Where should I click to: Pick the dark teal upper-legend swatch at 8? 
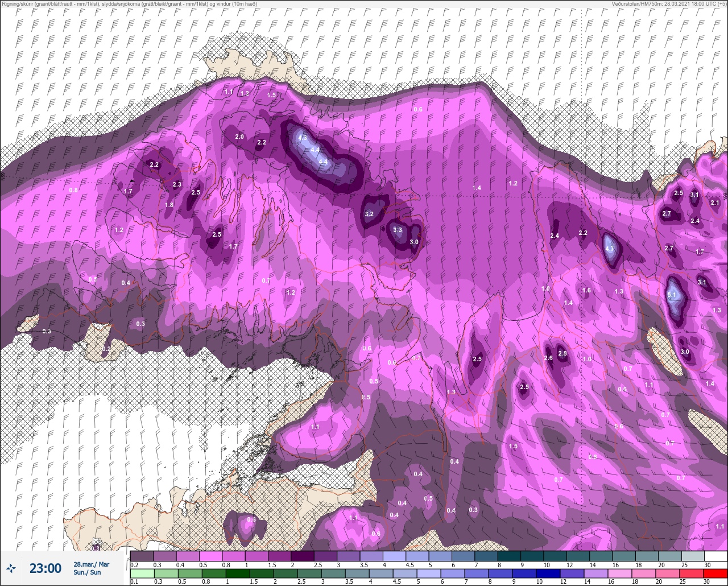tap(509, 556)
